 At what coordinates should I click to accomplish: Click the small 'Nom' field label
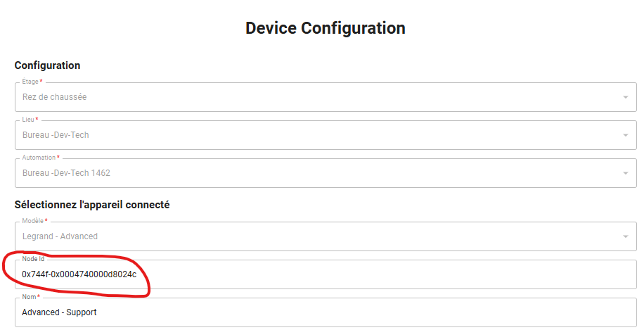[x=29, y=297]
